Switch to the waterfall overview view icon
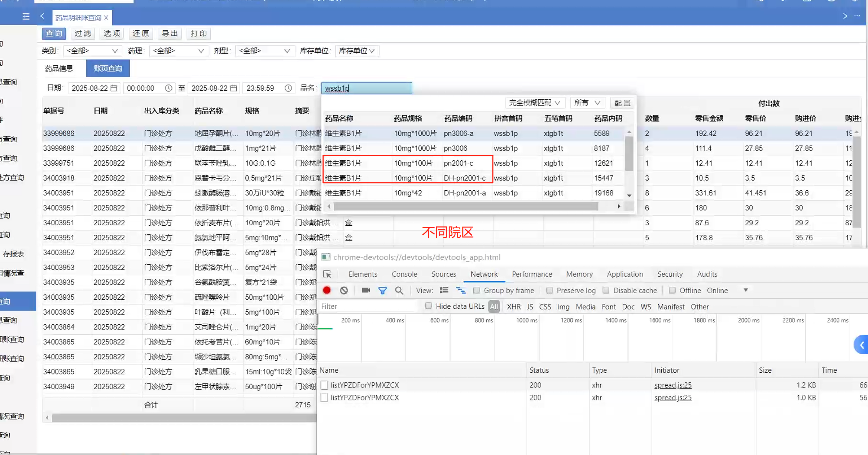The image size is (868, 455). click(461, 290)
